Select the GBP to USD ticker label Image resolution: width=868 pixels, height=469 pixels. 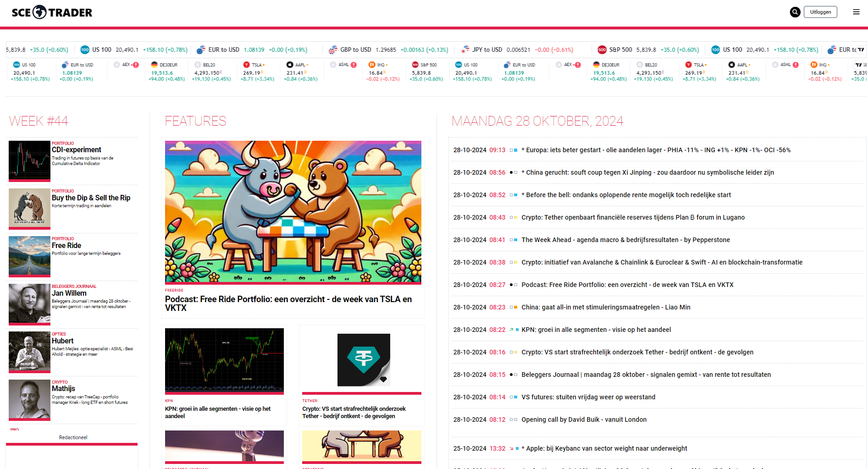(356, 50)
